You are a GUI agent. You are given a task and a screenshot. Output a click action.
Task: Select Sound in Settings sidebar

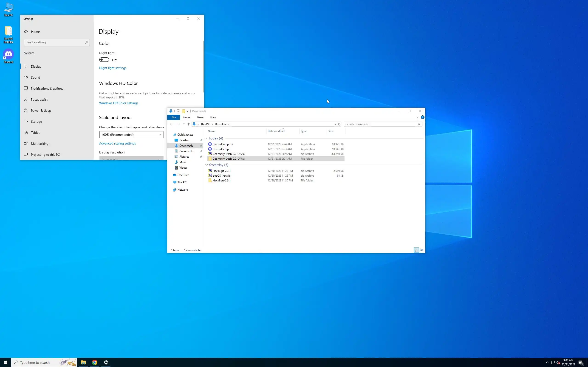[35, 78]
